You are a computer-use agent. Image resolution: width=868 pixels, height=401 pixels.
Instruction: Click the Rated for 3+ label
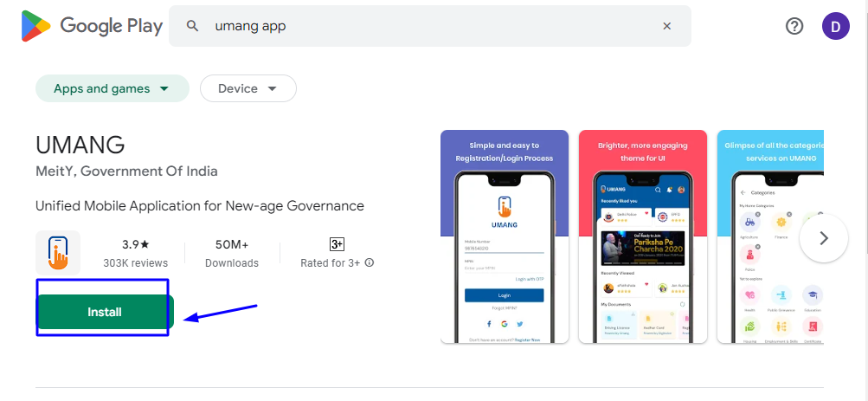(331, 263)
